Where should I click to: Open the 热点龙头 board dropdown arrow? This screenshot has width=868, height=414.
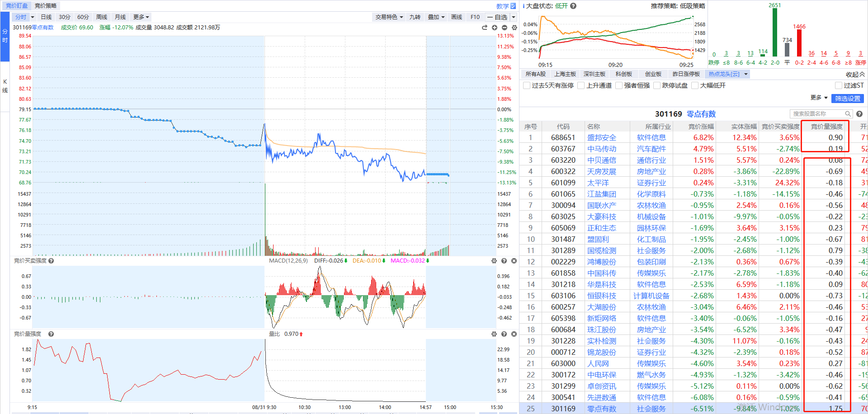click(x=746, y=74)
